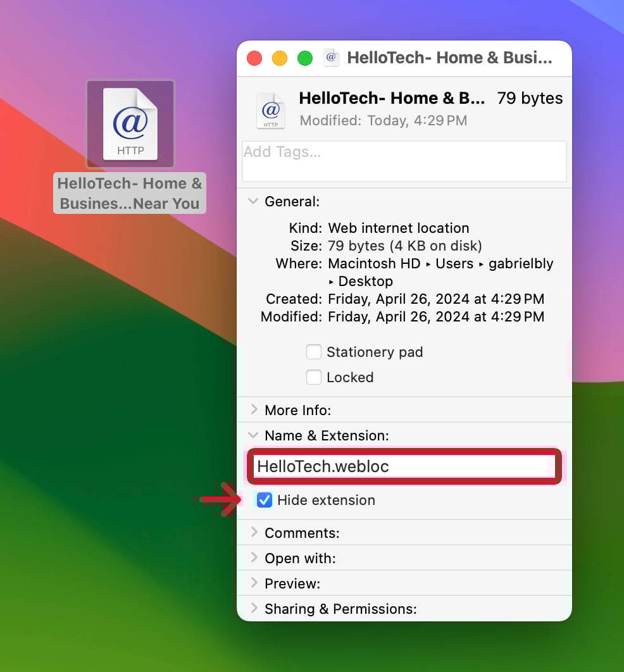Image resolution: width=624 pixels, height=672 pixels.
Task: Click the HTTP file icon in info header
Action: 271,110
